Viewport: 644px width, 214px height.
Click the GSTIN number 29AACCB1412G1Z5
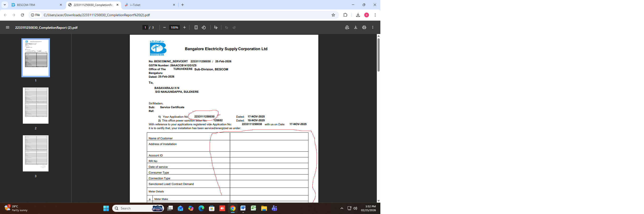pos(183,65)
